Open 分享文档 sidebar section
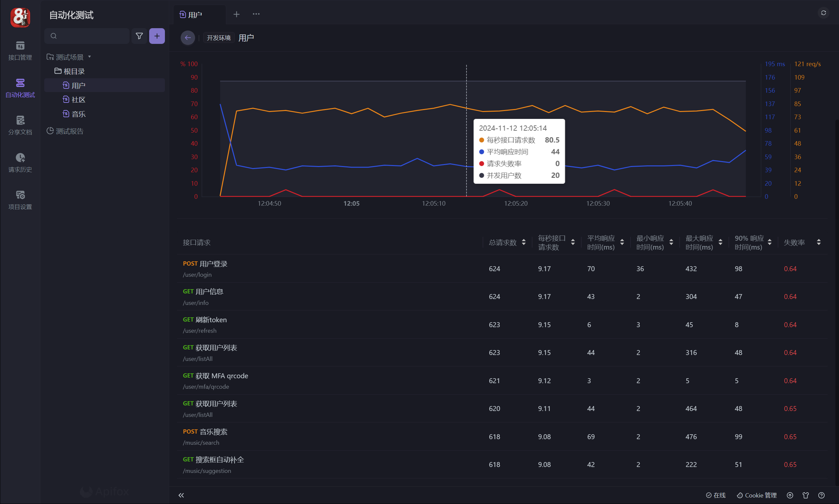 tap(20, 125)
